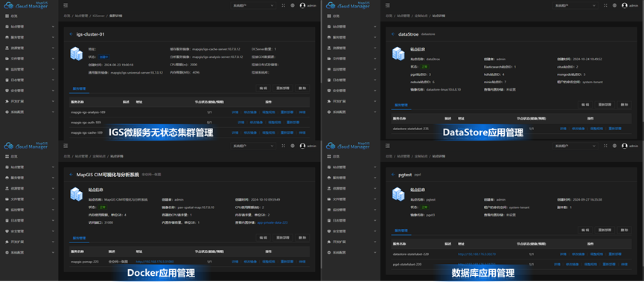Open 总览 menu item in pgtest panel sidebar

(351, 156)
